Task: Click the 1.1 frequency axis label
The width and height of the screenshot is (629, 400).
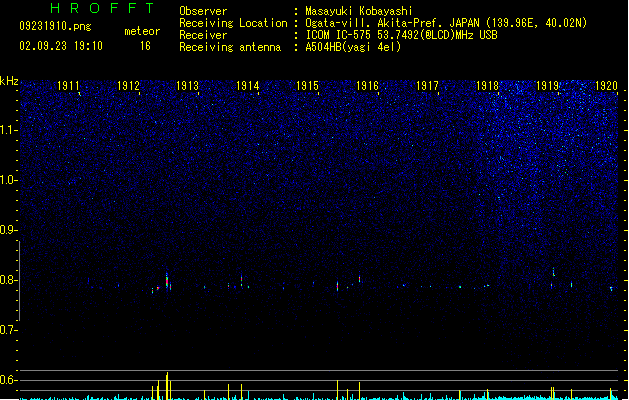Action: coord(9,130)
